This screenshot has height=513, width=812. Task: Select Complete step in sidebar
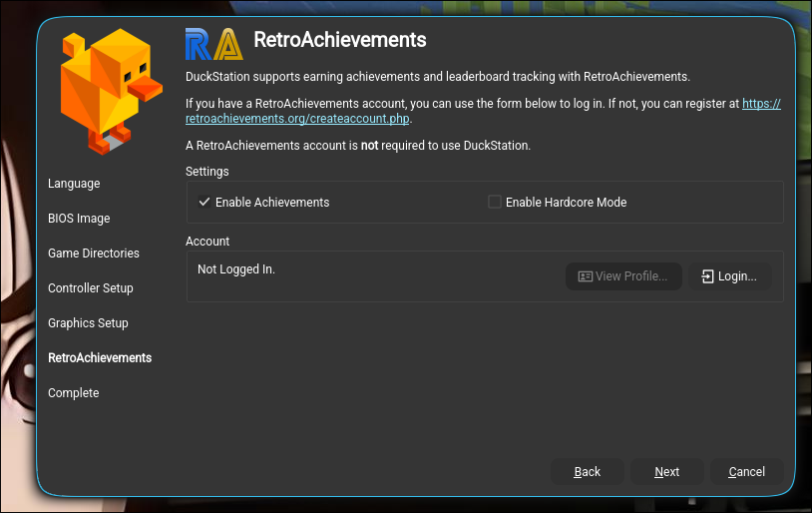coord(74,393)
